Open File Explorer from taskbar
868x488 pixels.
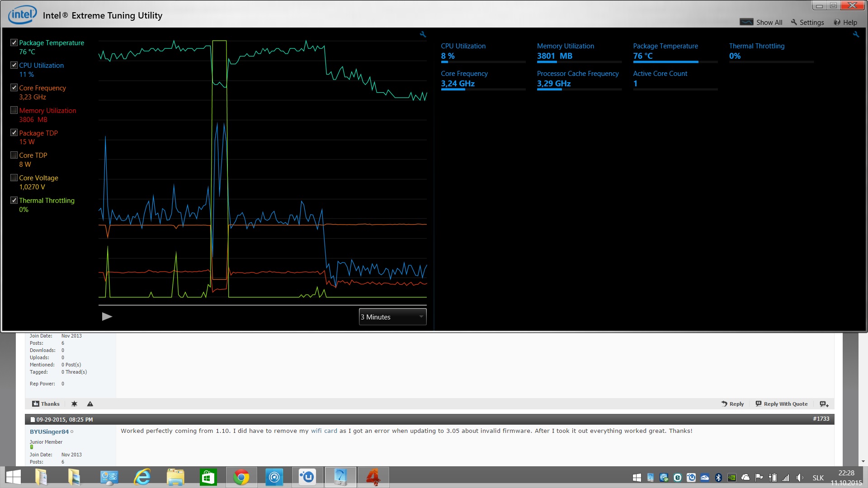[x=175, y=477]
